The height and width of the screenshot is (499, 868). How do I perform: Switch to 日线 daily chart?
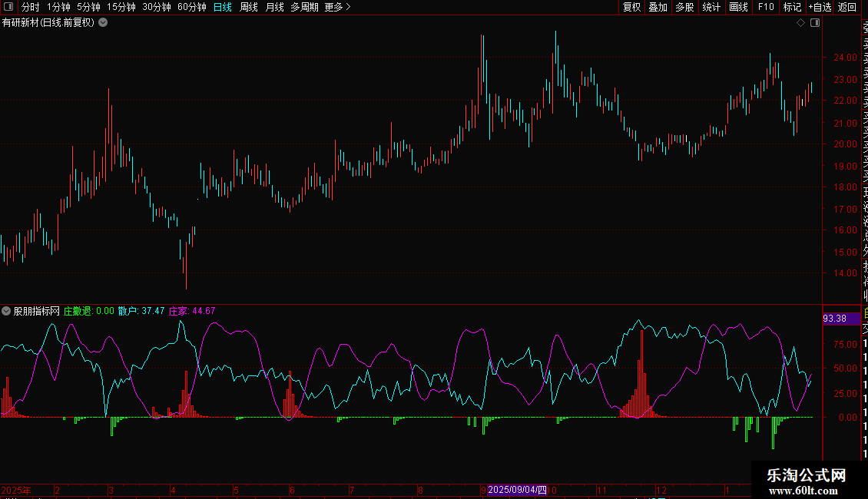coord(223,7)
